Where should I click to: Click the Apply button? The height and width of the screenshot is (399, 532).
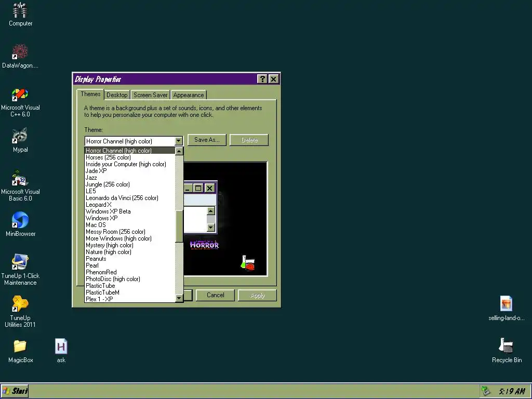tap(257, 295)
